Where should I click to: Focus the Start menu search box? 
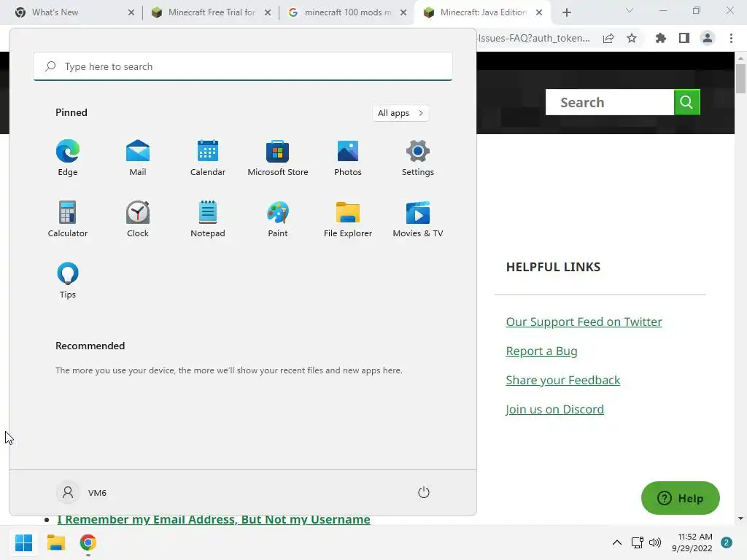point(243,66)
